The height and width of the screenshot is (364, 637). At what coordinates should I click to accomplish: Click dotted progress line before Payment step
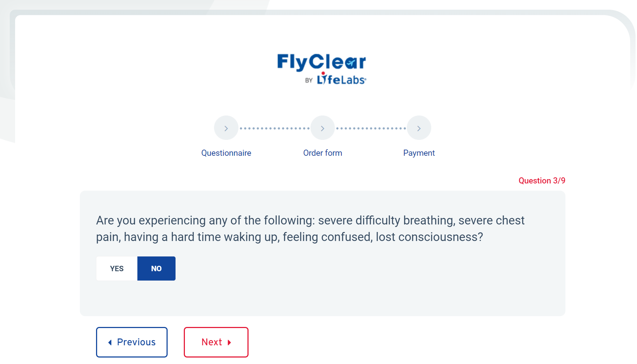point(371,128)
